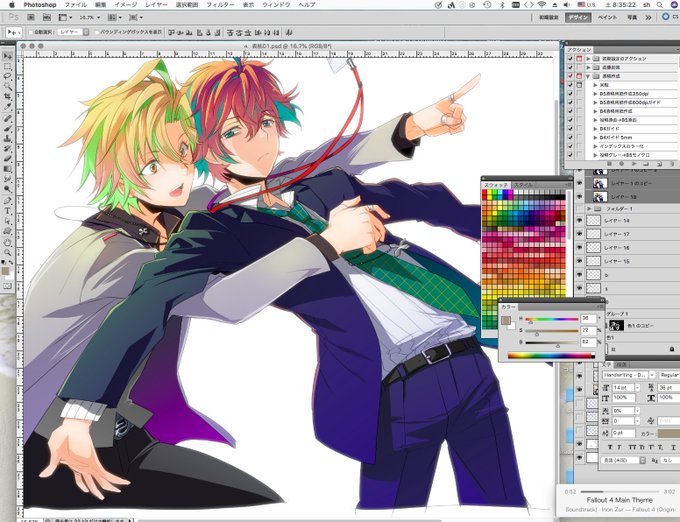680x522 pixels.
Task: Click the H value input field
Action: (588, 319)
